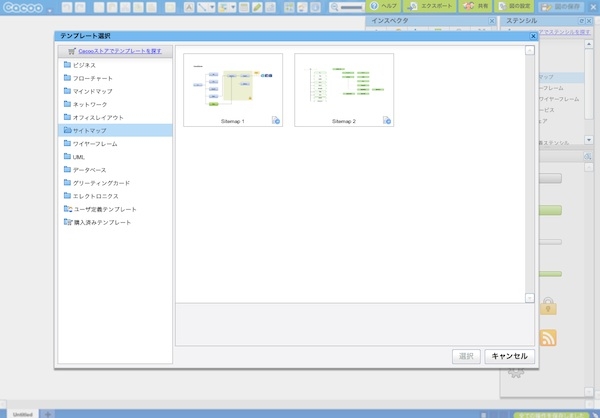Click the Undo icon in toolbar
This screenshot has height=418, width=600.
[x=67, y=7]
